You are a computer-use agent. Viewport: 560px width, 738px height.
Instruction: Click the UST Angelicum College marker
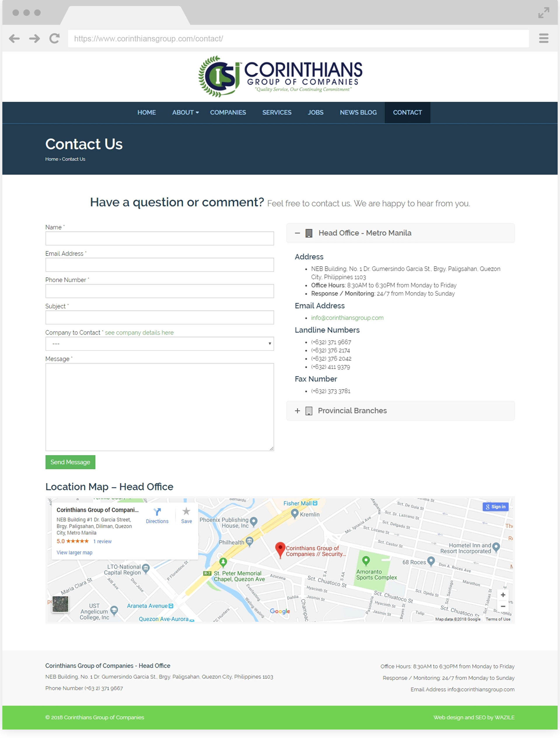[114, 611]
